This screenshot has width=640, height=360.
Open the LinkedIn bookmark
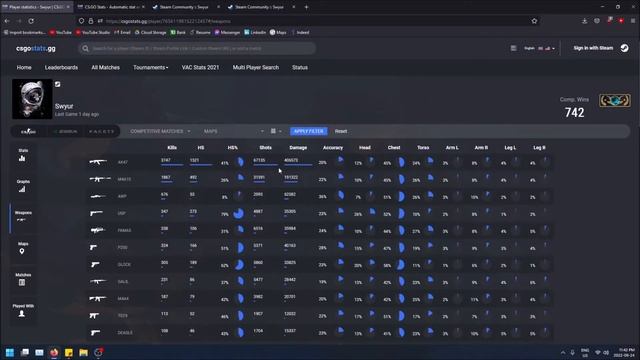(255, 32)
